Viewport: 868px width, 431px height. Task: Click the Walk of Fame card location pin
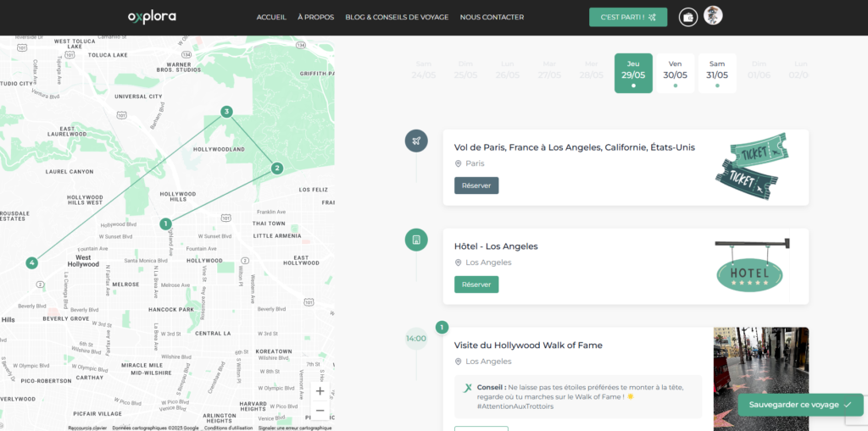click(458, 362)
